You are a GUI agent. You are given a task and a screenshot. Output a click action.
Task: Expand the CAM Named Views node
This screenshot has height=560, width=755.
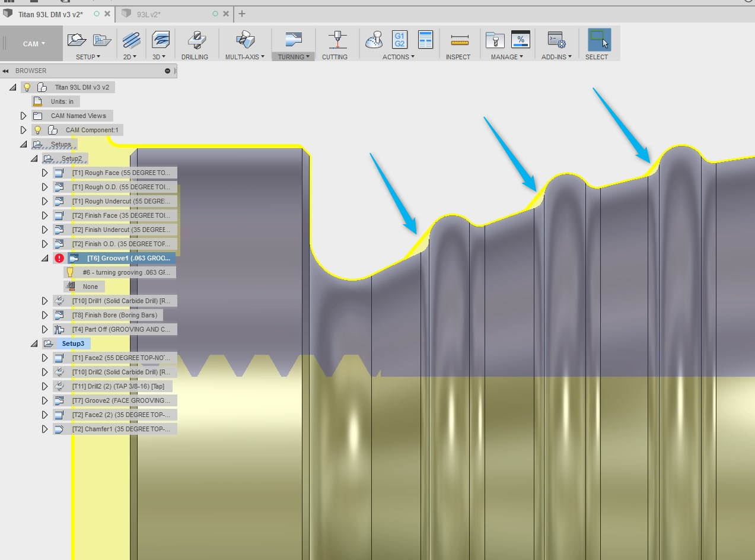(24, 116)
